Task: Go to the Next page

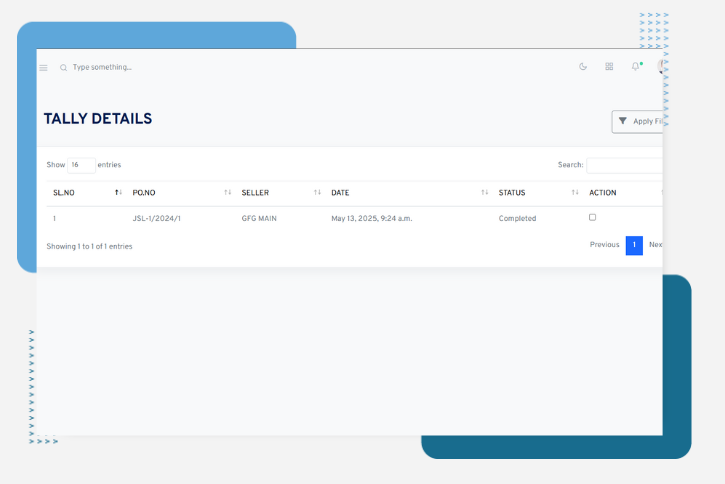Action: pos(655,245)
